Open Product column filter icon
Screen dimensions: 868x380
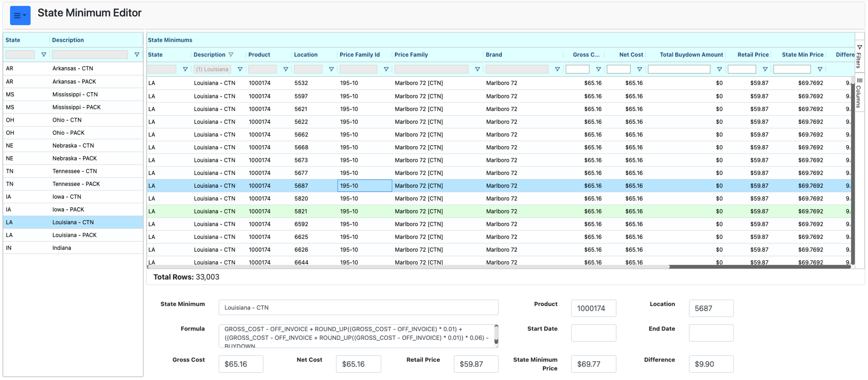click(286, 69)
